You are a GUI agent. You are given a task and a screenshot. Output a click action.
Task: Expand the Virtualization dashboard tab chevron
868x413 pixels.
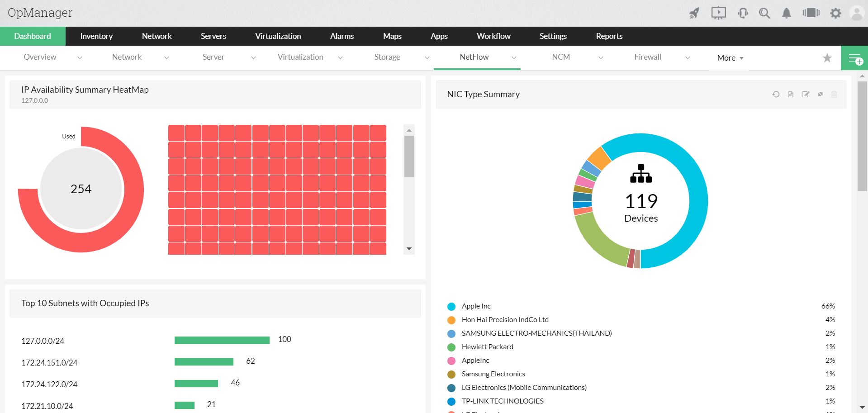pos(340,57)
